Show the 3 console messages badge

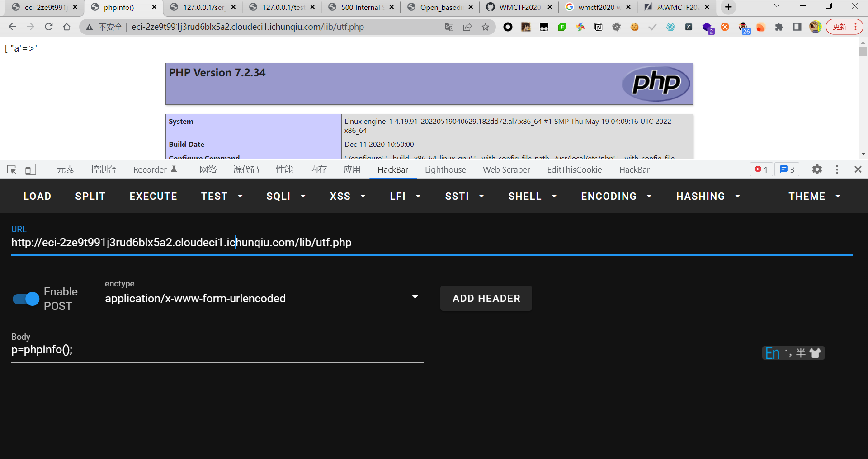[x=787, y=169]
